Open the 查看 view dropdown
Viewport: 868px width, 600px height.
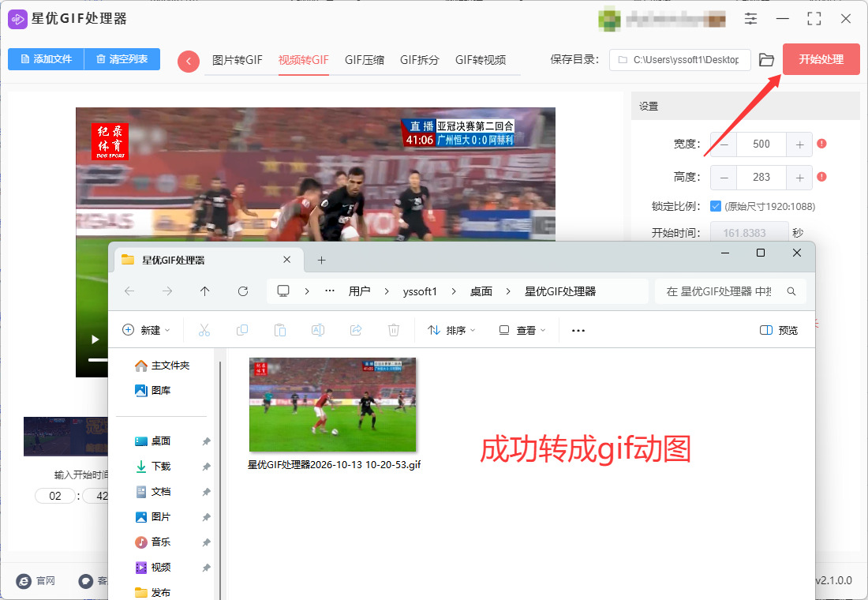(x=522, y=330)
